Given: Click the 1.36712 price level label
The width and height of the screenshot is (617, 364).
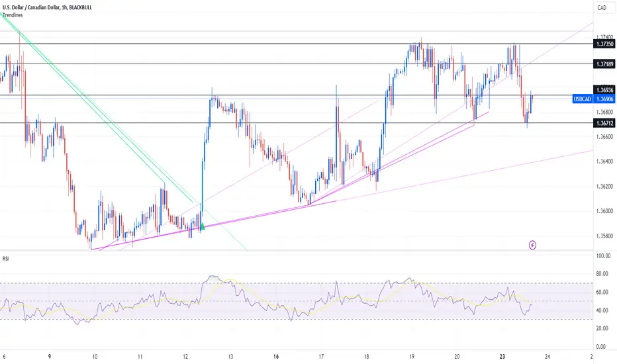Looking at the screenshot, I should click(x=604, y=123).
